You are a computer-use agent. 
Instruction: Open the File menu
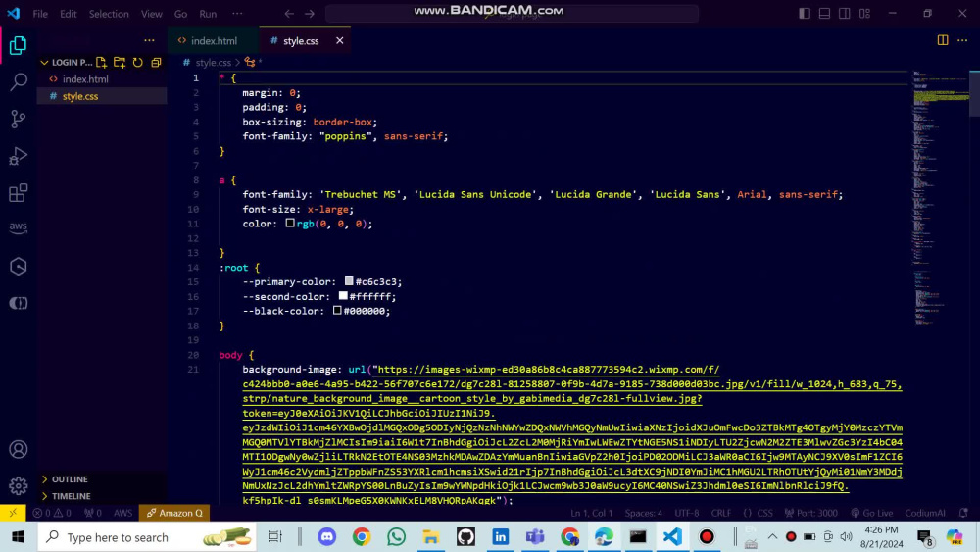[x=40, y=14]
